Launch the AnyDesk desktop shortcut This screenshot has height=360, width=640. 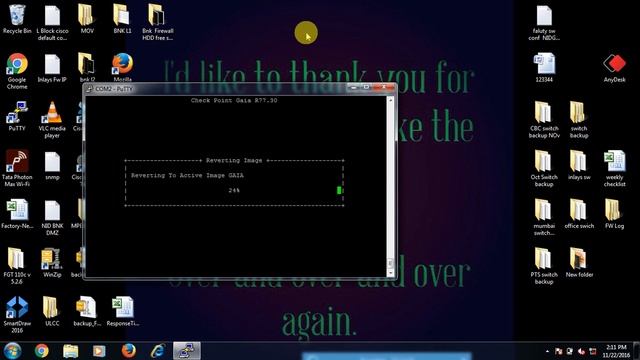(615, 68)
